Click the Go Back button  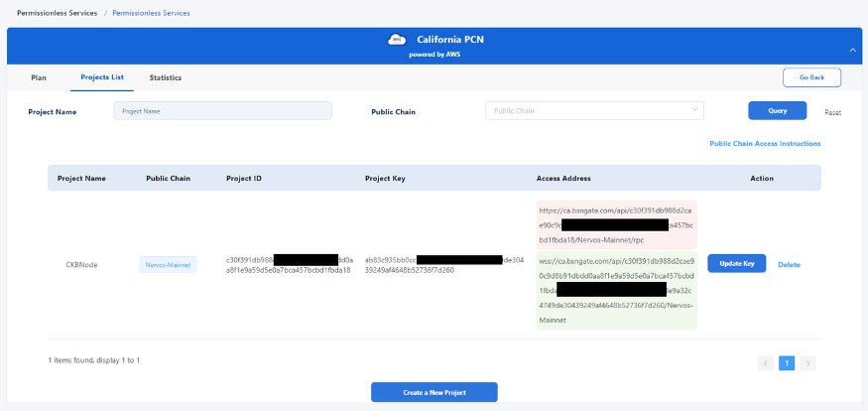(x=811, y=77)
